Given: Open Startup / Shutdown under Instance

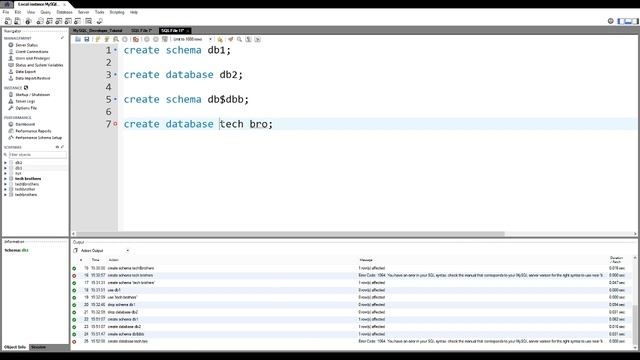Looking at the screenshot, I should point(33,95).
